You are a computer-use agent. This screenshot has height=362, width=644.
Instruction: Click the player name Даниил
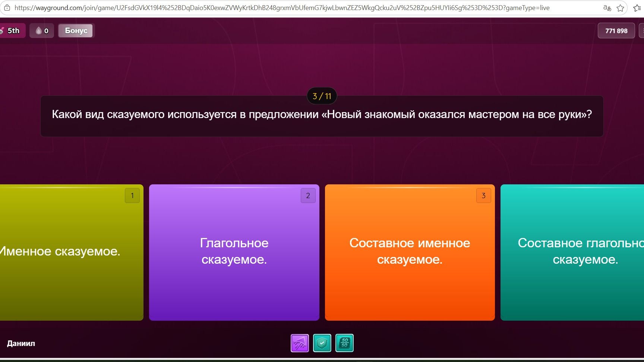(21, 343)
